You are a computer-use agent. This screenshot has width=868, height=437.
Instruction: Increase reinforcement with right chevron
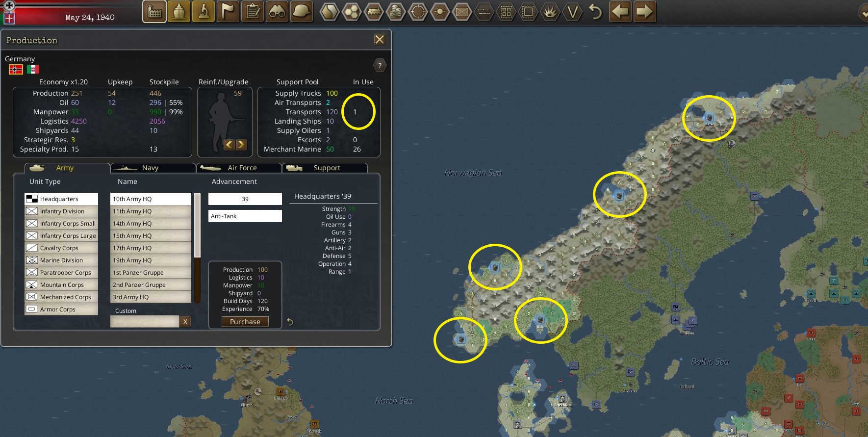pos(241,144)
